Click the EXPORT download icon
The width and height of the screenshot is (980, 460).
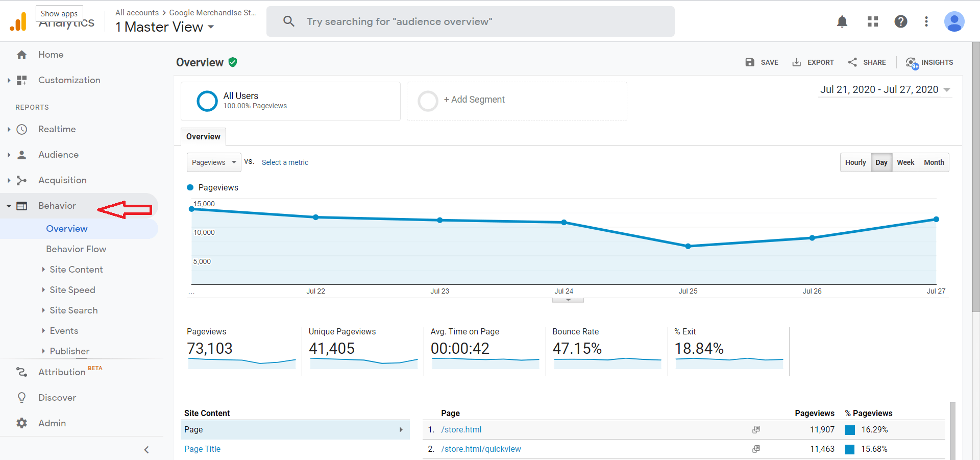(796, 62)
